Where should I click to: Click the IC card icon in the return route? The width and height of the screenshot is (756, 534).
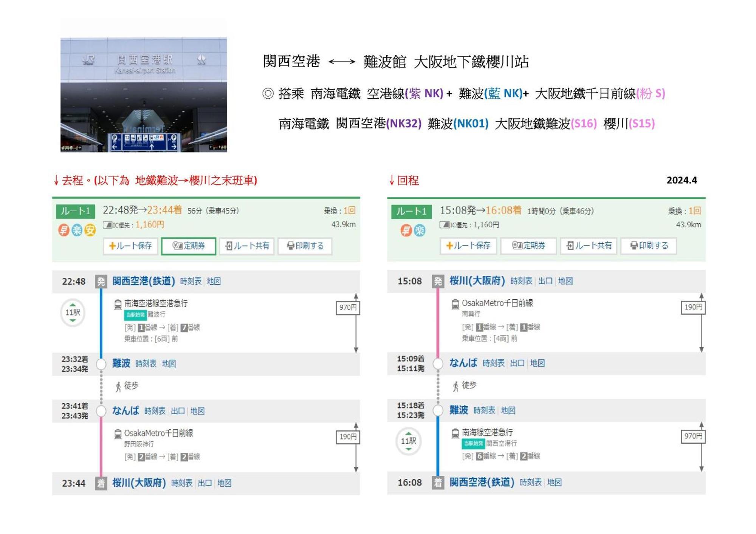tap(445, 225)
